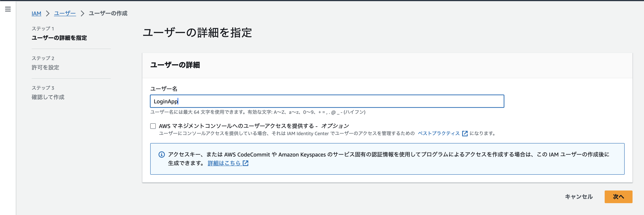Viewport: 644px width, 215px height.
Task: Open the ベストプラクティス link
Action: pyautogui.click(x=438, y=134)
